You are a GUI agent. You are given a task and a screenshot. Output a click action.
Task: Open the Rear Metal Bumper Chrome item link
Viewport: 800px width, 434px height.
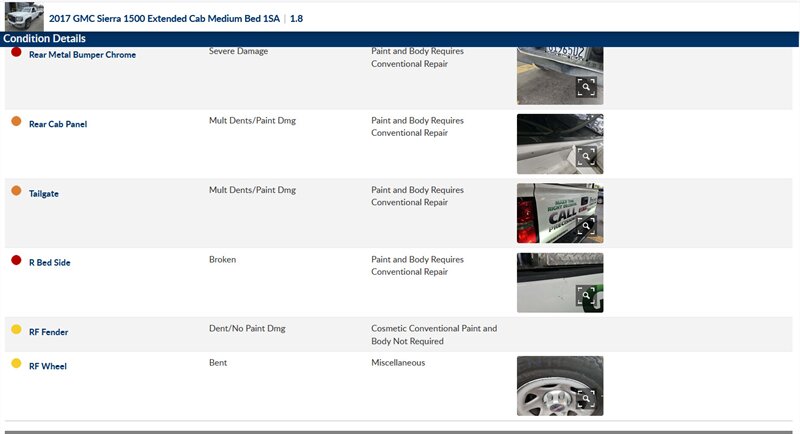coord(82,55)
